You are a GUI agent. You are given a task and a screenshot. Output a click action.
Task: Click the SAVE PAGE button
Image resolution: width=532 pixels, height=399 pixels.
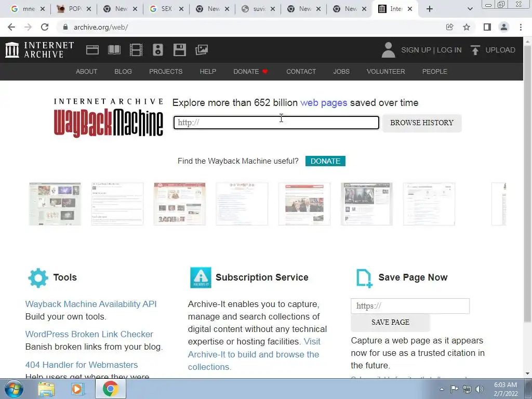pyautogui.click(x=391, y=322)
